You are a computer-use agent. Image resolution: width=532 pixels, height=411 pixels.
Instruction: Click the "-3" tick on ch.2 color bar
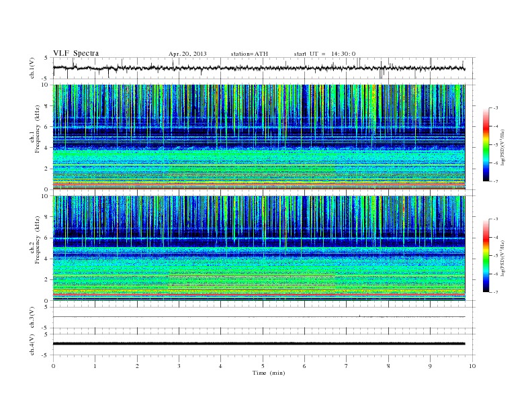pyautogui.click(x=496, y=219)
